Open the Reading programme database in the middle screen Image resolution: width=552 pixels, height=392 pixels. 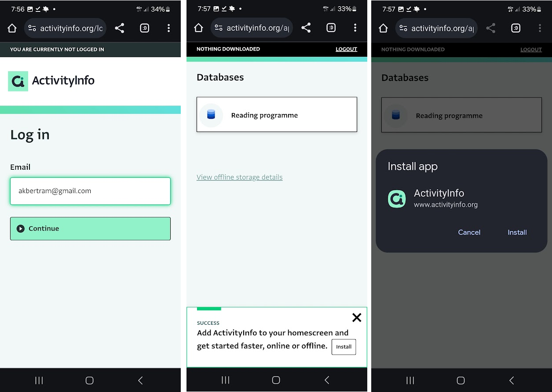(277, 114)
